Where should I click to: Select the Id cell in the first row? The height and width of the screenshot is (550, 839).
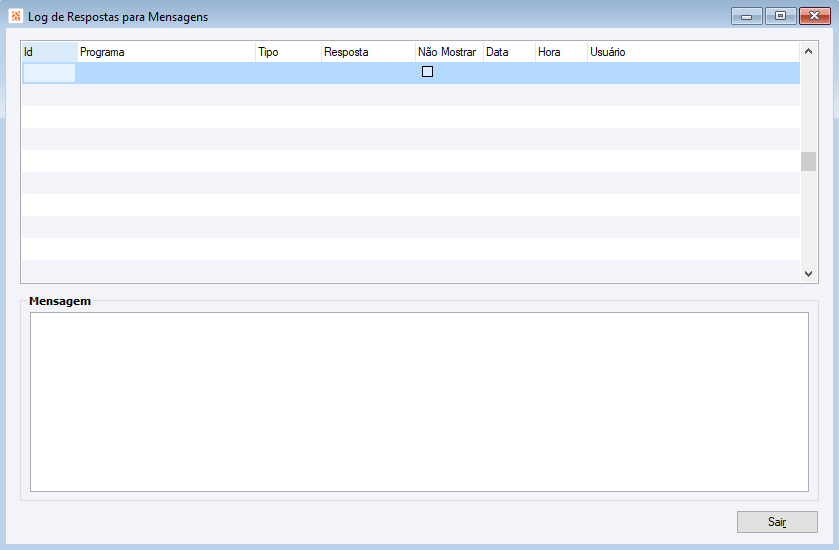(49, 73)
